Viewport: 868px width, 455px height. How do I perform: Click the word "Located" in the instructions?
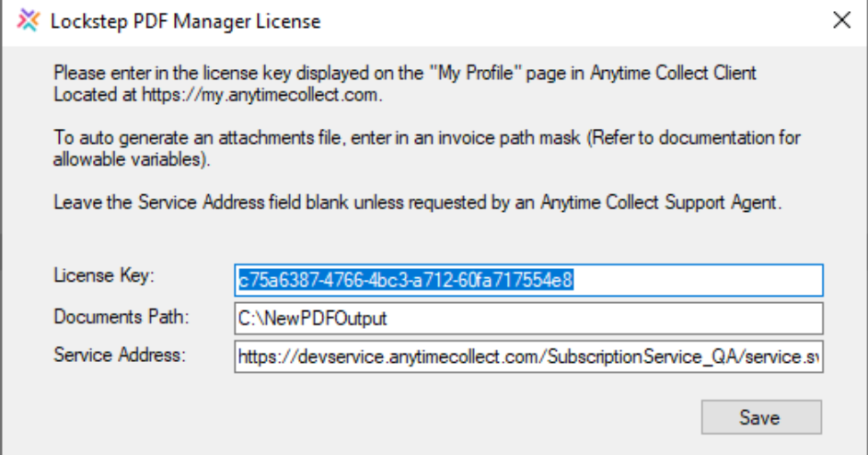pyautogui.click(x=79, y=93)
